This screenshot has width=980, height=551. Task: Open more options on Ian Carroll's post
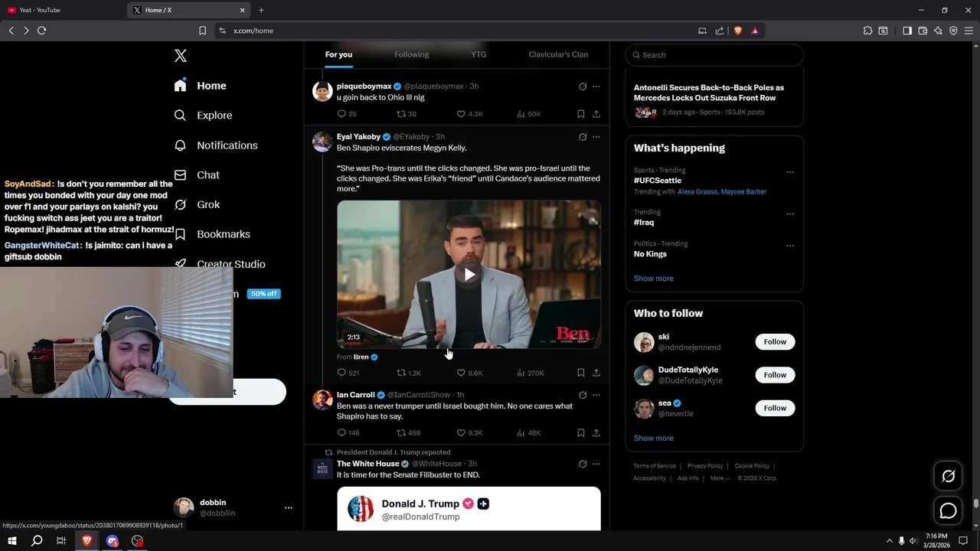(x=596, y=395)
